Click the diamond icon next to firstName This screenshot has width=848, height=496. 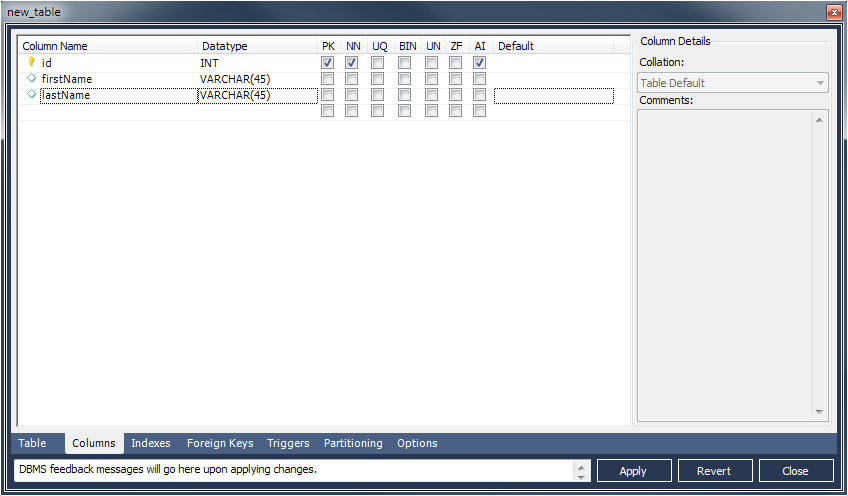click(x=31, y=78)
